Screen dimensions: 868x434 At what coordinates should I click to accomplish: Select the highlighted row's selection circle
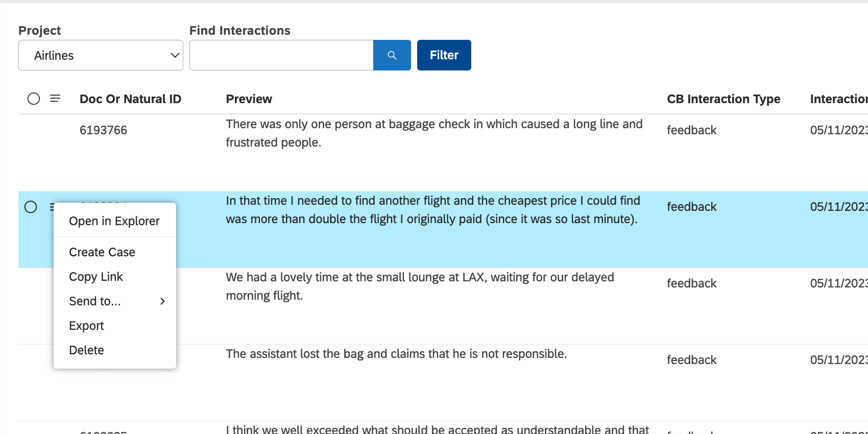(x=31, y=207)
